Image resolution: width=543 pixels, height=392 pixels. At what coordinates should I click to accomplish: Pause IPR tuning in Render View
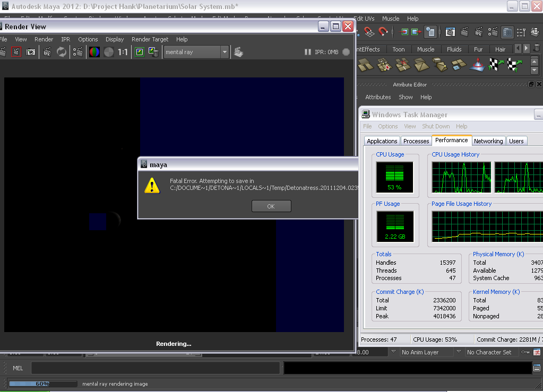click(x=307, y=52)
